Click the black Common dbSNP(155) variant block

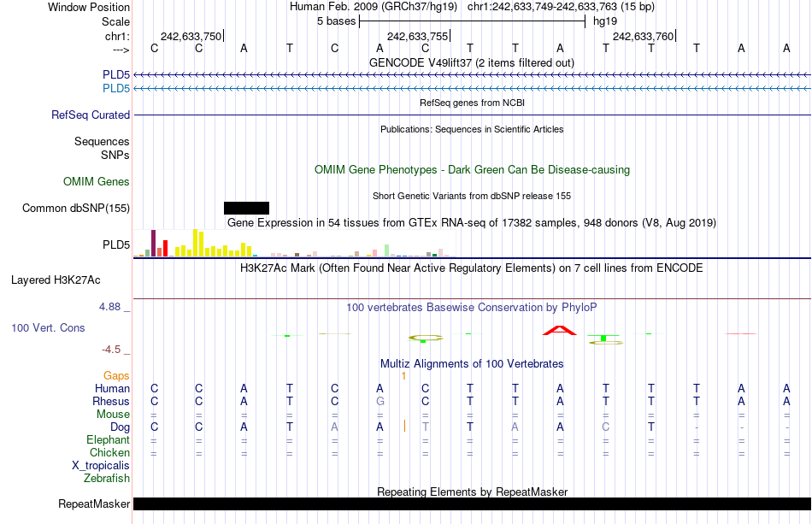[246, 209]
